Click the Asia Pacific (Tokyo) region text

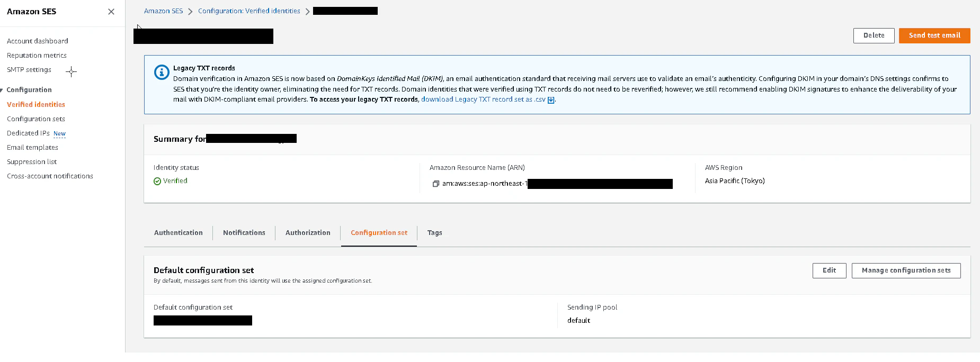[x=735, y=181]
